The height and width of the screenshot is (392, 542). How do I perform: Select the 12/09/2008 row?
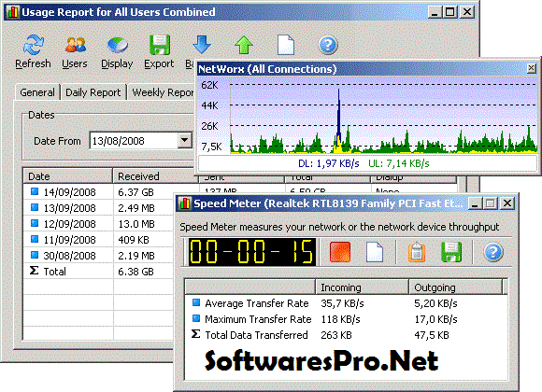[98, 224]
